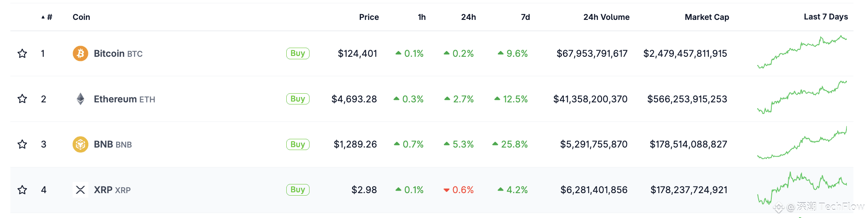868x218 pixels.
Task: Sort by Market Cap column header
Action: click(x=707, y=17)
